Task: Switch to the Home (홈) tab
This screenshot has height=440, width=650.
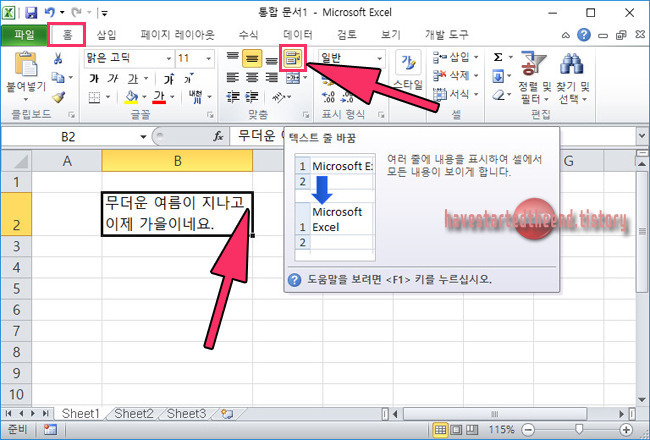Action: click(x=67, y=35)
